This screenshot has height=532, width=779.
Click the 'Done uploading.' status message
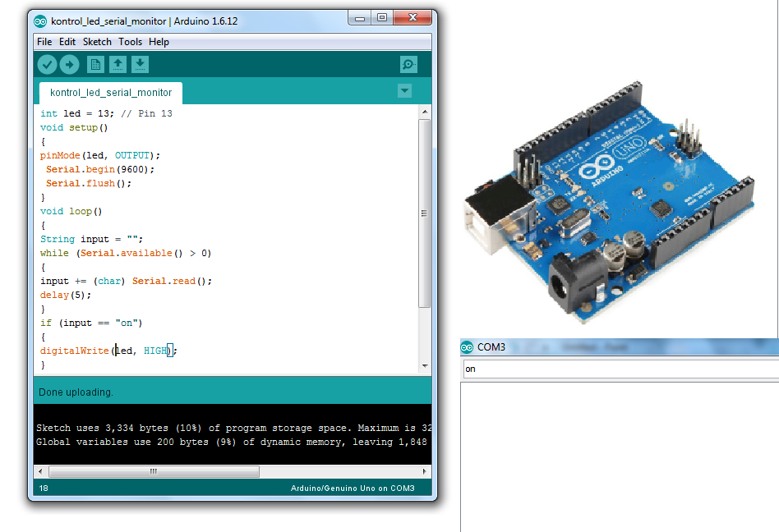[76, 392]
